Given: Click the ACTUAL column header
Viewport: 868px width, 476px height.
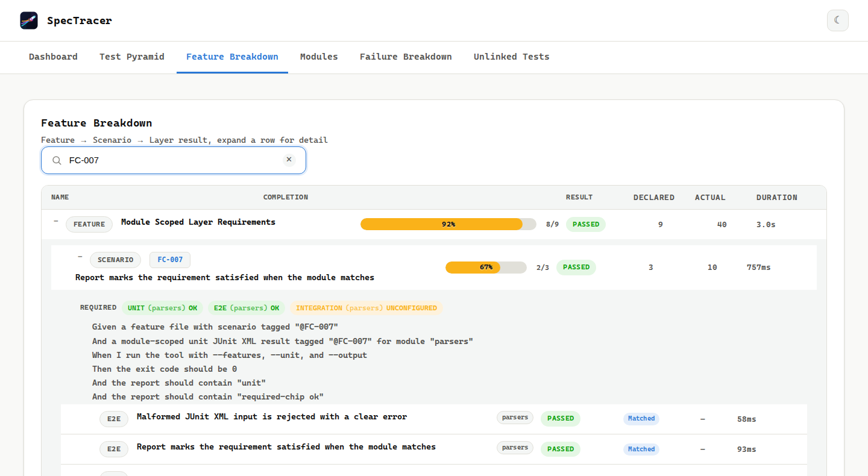Looking at the screenshot, I should coord(710,198).
